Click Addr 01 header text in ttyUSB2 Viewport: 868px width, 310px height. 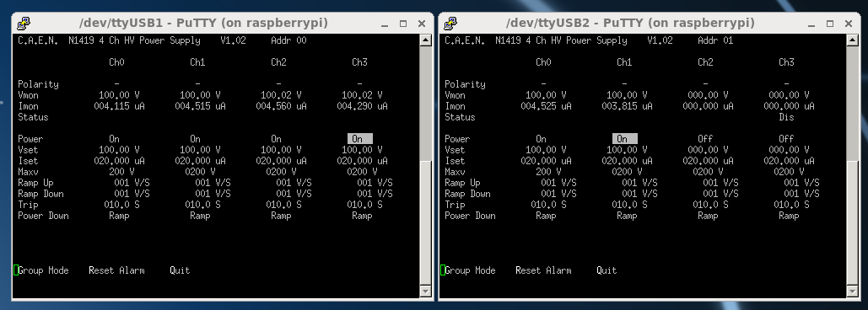(715, 41)
